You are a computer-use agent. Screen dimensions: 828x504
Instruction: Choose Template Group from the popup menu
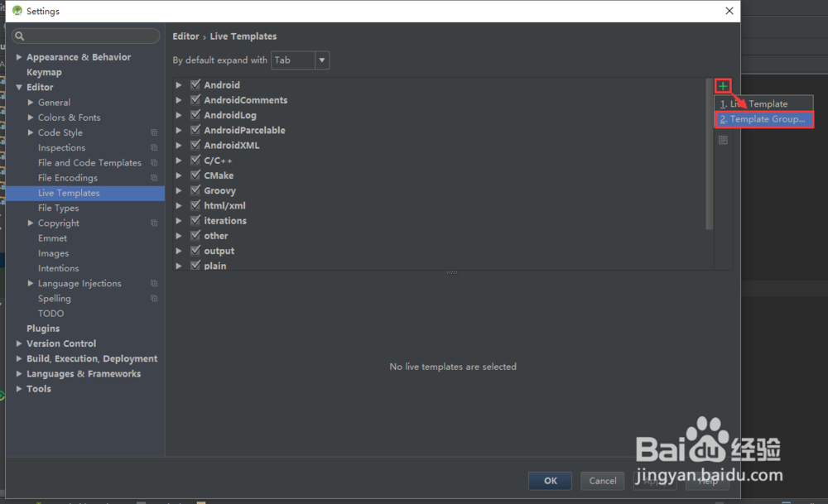[762, 118]
